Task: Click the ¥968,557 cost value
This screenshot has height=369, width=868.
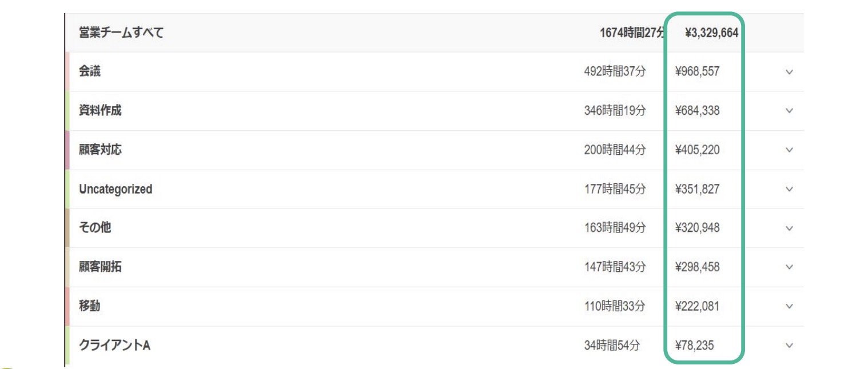Action: (x=697, y=72)
